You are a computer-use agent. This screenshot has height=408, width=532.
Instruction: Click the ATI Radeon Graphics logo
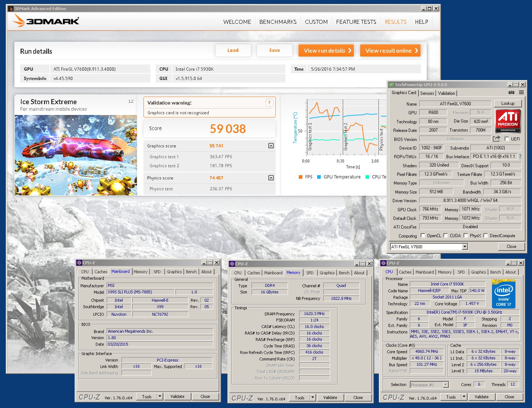(507, 121)
